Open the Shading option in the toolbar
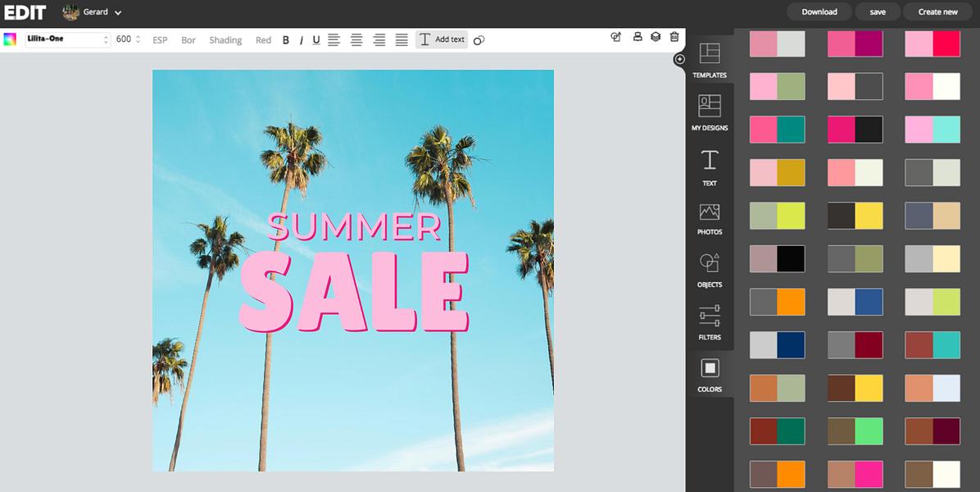 225,40
